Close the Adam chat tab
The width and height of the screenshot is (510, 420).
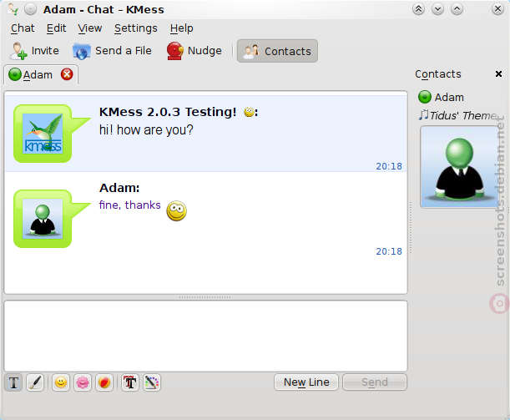click(67, 74)
